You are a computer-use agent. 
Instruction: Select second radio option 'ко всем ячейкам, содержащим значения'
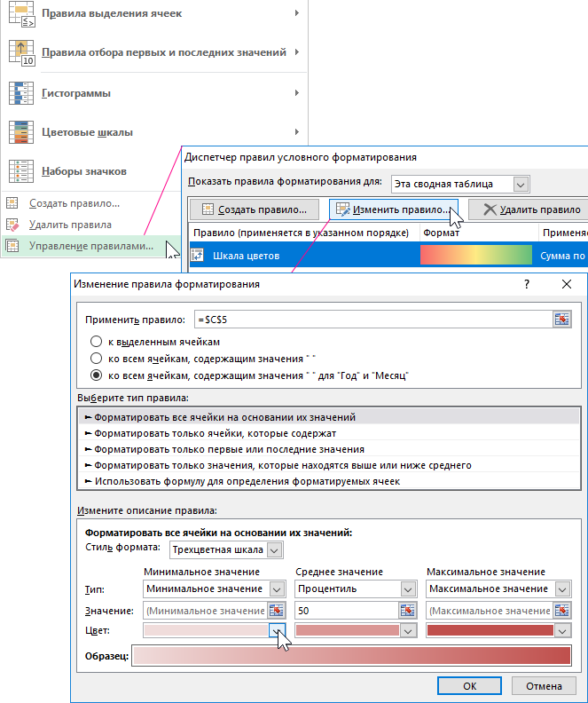click(x=96, y=359)
